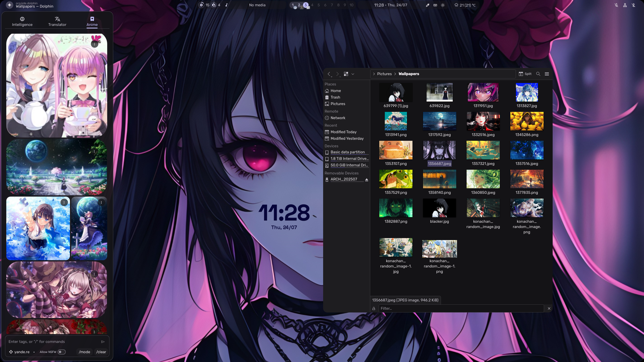Open options menu on tall moon cross image

[x=101, y=202]
